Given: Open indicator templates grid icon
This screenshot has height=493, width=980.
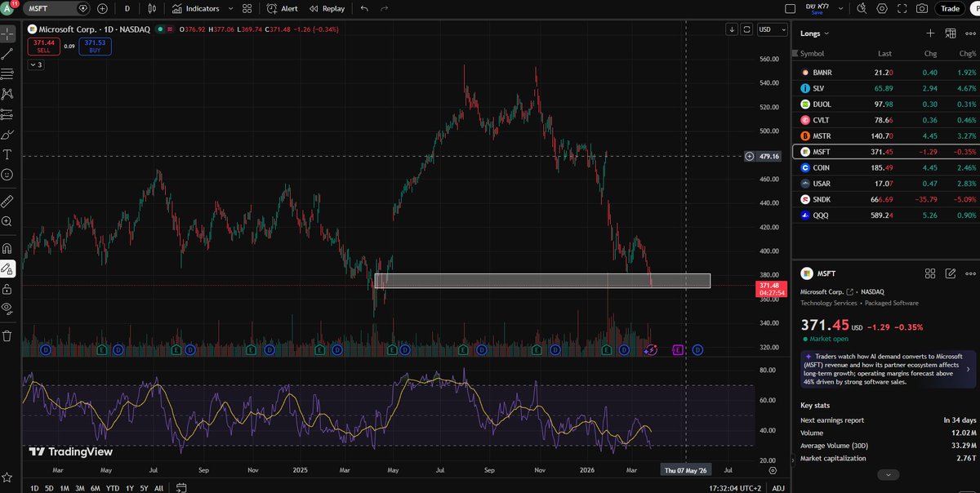Looking at the screenshot, I should click(247, 8).
